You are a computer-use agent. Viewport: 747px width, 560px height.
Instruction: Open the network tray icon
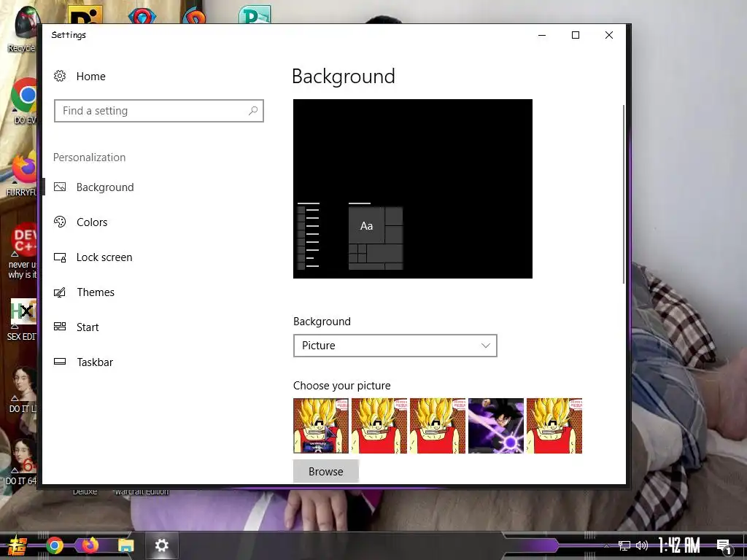click(624, 545)
